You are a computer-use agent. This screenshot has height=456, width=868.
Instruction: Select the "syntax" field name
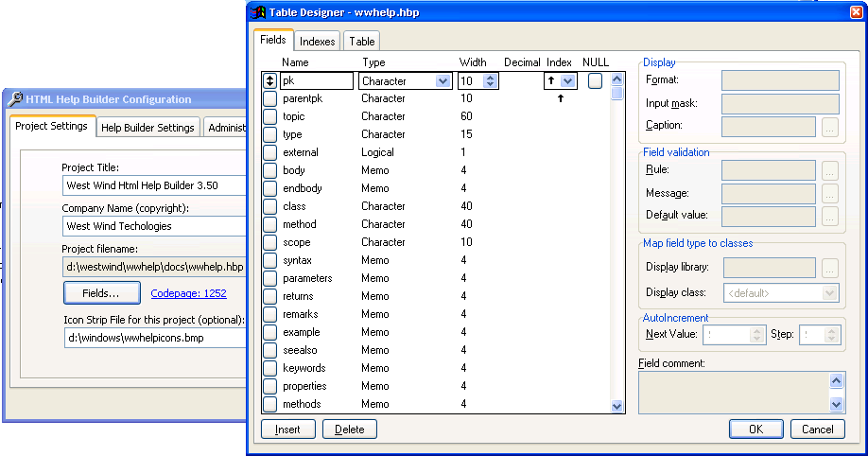297,260
